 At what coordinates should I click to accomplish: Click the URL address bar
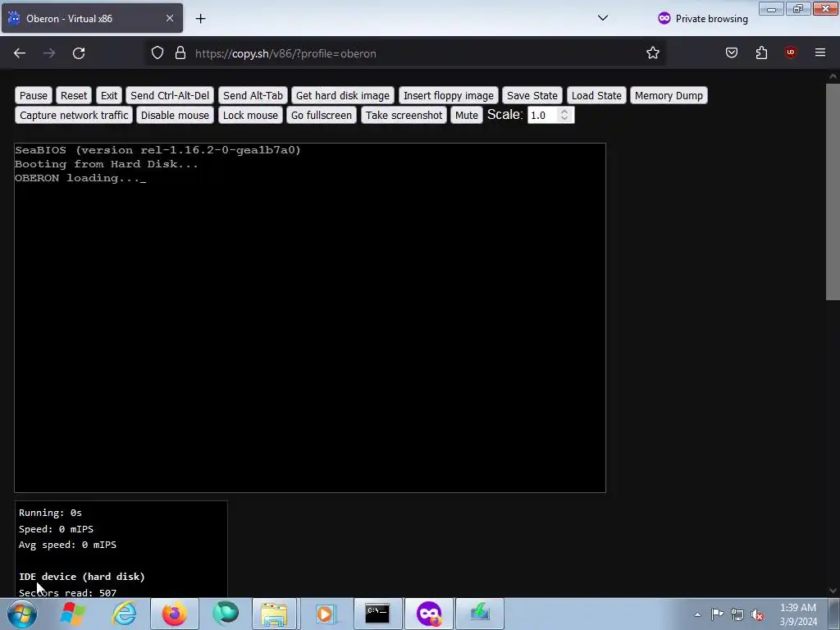(407, 53)
